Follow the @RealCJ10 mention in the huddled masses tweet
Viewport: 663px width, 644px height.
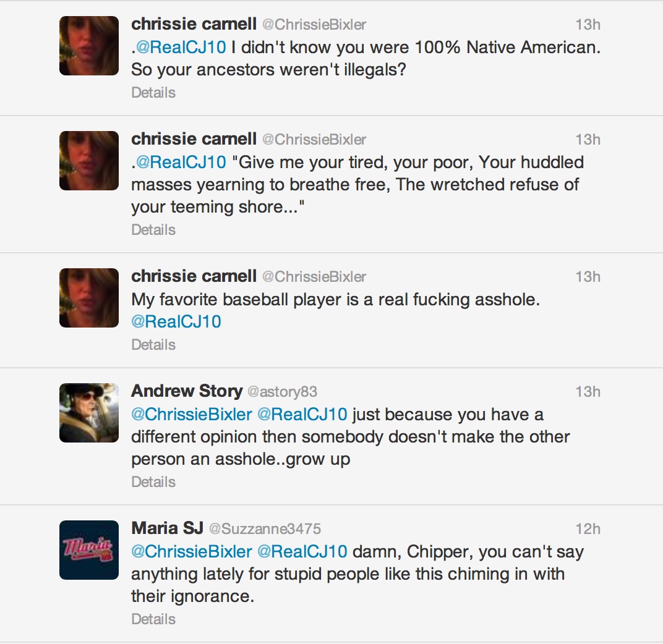point(181,163)
